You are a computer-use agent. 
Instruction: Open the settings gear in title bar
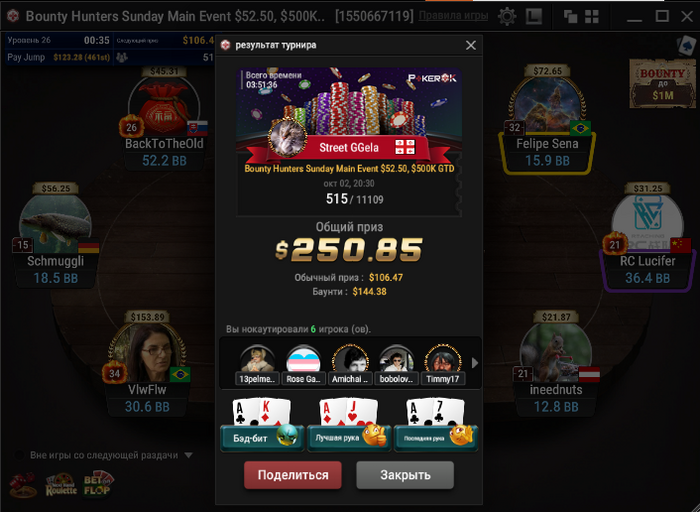pyautogui.click(x=507, y=17)
